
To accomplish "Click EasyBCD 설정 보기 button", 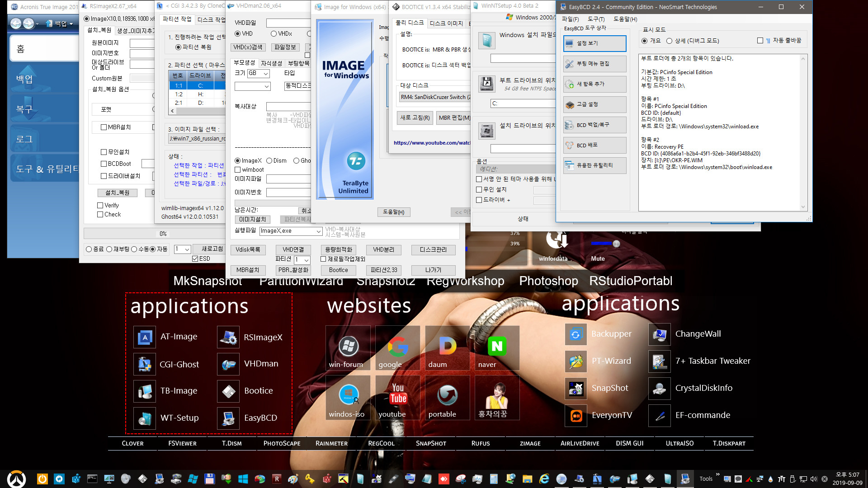I will 594,43.
